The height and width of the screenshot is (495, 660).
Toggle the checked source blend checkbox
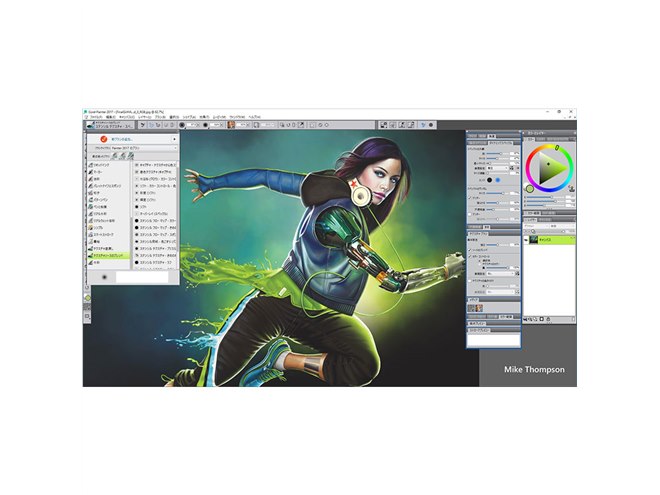click(x=470, y=250)
